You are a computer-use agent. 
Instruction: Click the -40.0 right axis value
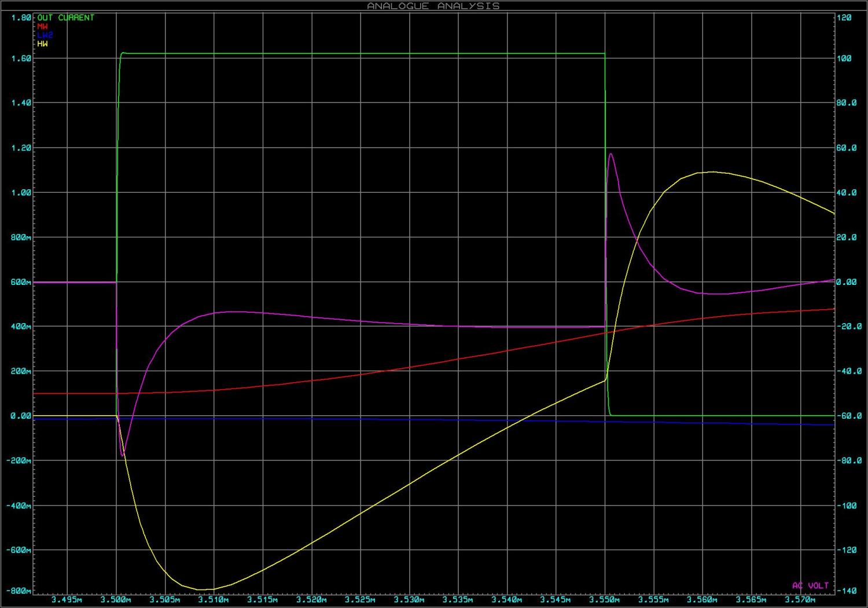[x=849, y=371]
